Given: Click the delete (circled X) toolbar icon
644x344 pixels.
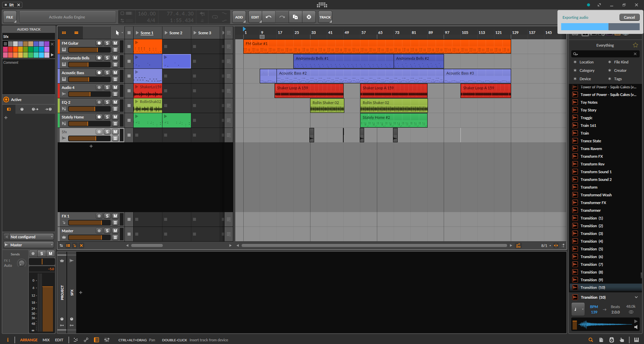Looking at the screenshot, I should (309, 17).
